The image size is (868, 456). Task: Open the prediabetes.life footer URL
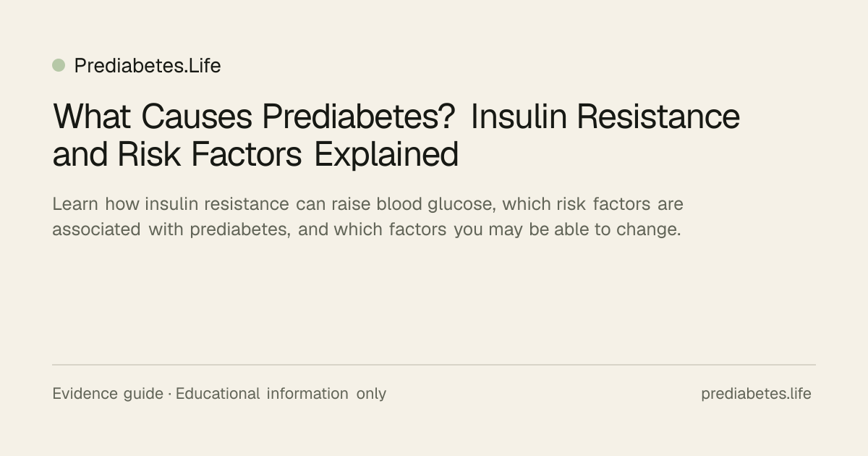[756, 394]
